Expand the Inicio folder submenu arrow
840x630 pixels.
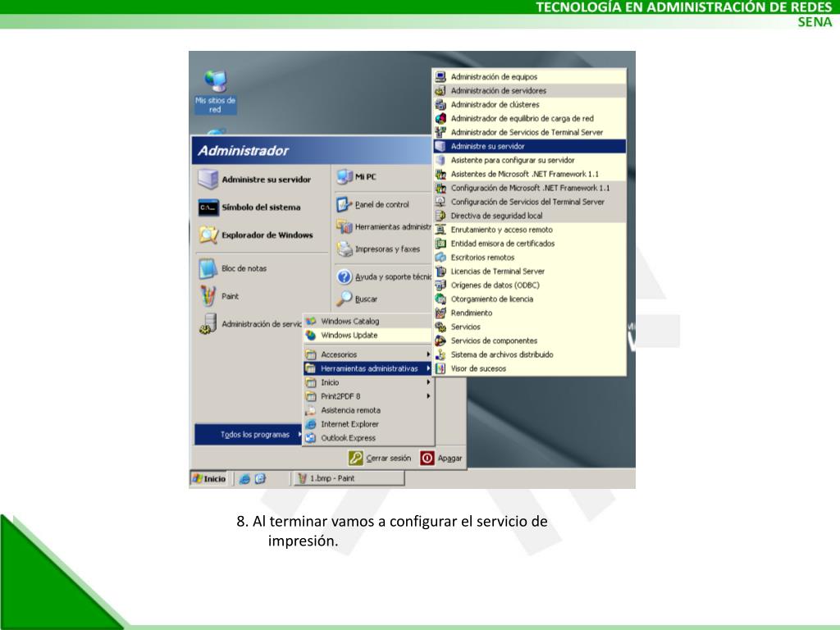(x=428, y=382)
